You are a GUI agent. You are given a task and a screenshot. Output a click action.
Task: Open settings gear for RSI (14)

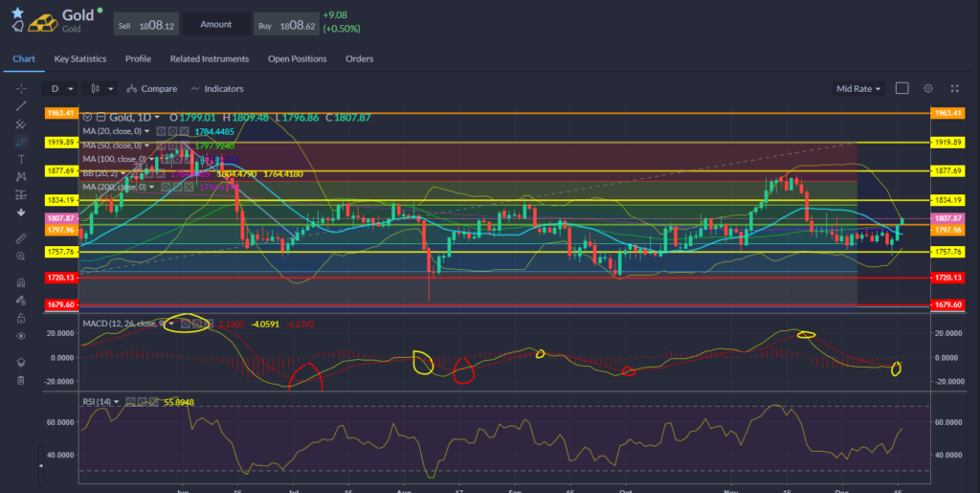(x=142, y=402)
